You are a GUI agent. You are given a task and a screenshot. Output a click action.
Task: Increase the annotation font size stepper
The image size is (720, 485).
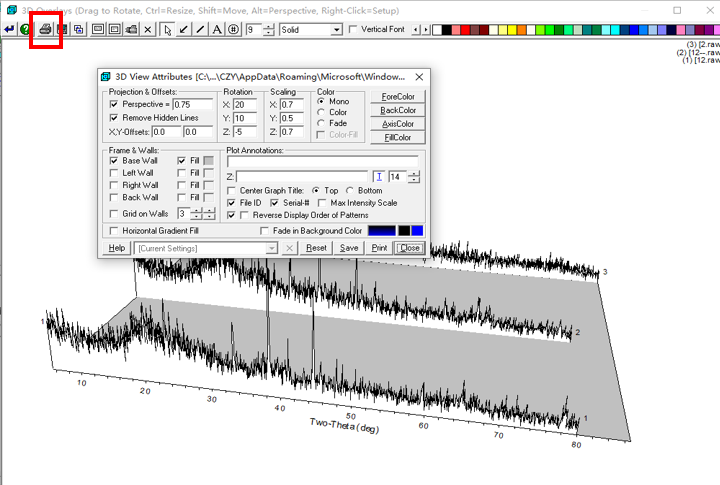coord(414,174)
